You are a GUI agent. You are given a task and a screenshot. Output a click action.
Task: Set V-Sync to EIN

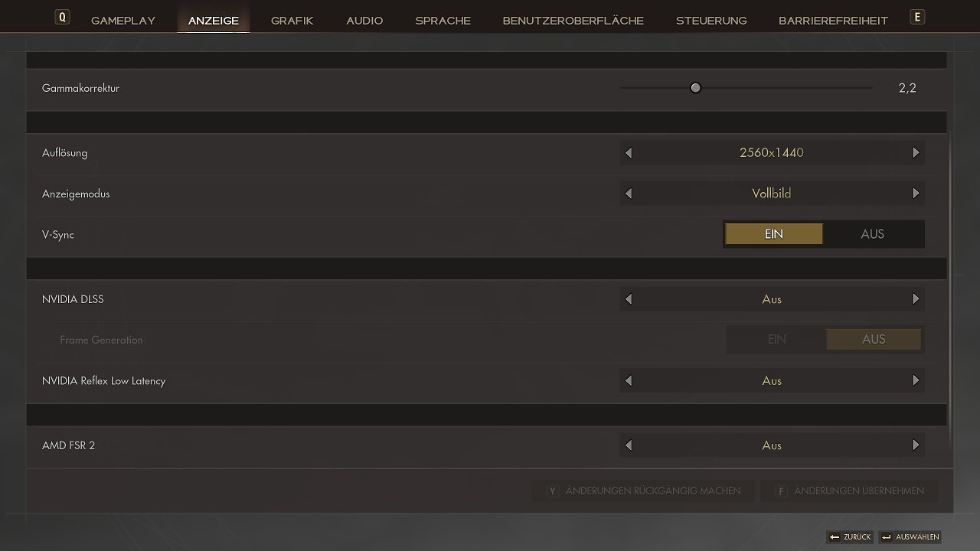(774, 234)
